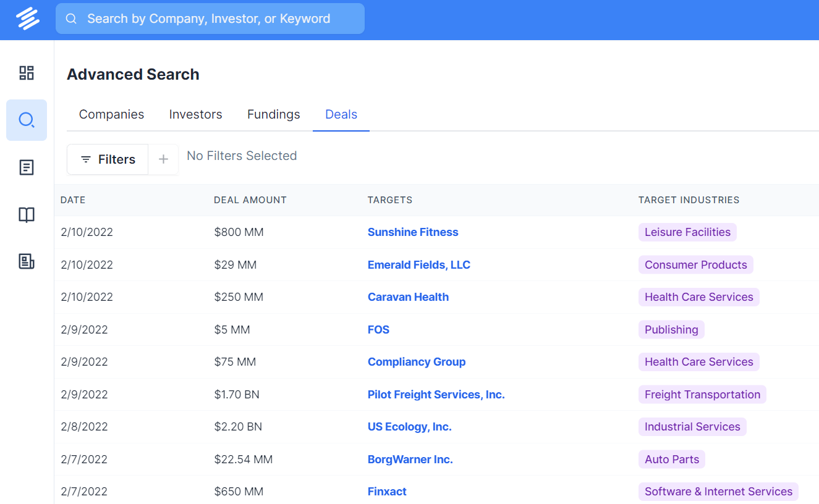
Task: Open the open-book sidebar icon
Action: point(27,215)
